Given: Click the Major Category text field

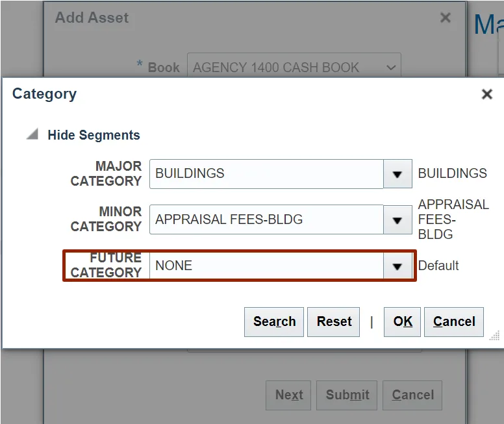Looking at the screenshot, I should 266,174.
